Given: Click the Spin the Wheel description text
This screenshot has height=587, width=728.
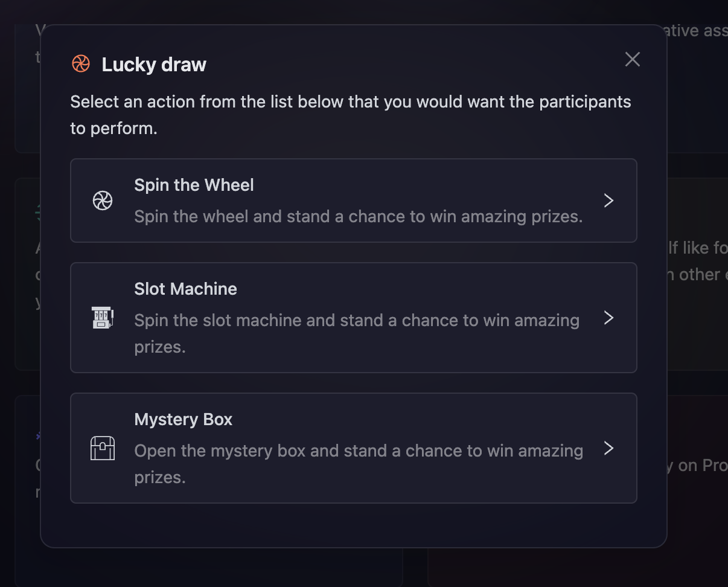Looking at the screenshot, I should (x=358, y=216).
